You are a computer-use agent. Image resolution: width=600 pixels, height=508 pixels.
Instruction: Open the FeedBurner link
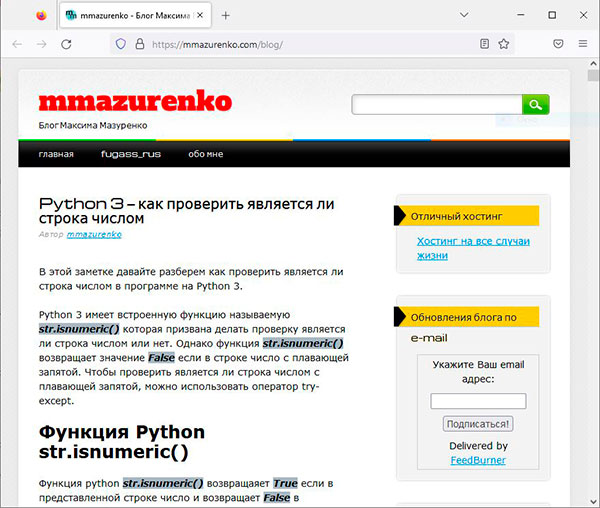coord(478,460)
